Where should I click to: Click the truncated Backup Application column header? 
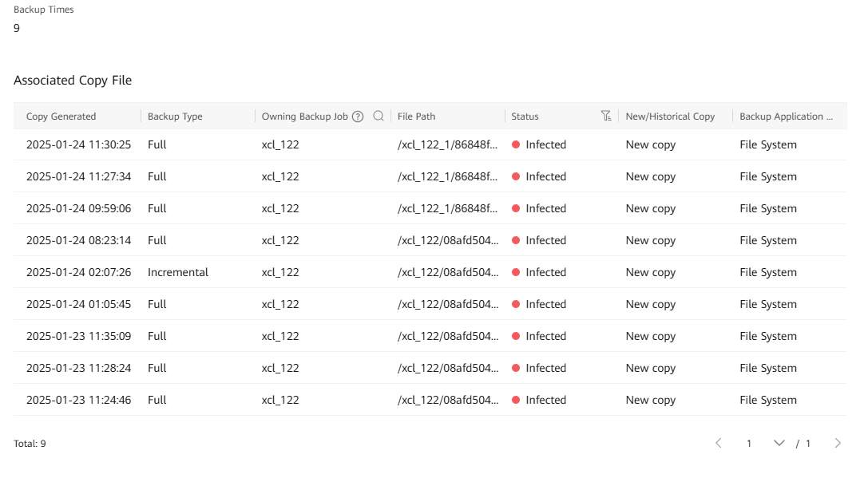coord(786,117)
